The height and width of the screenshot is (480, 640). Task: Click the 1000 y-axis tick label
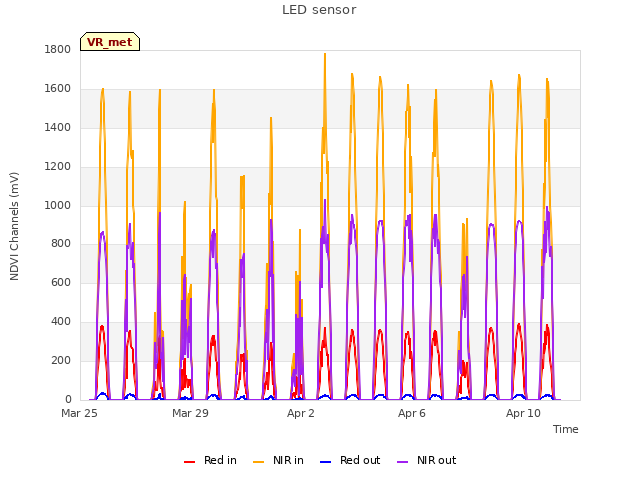tap(58, 205)
